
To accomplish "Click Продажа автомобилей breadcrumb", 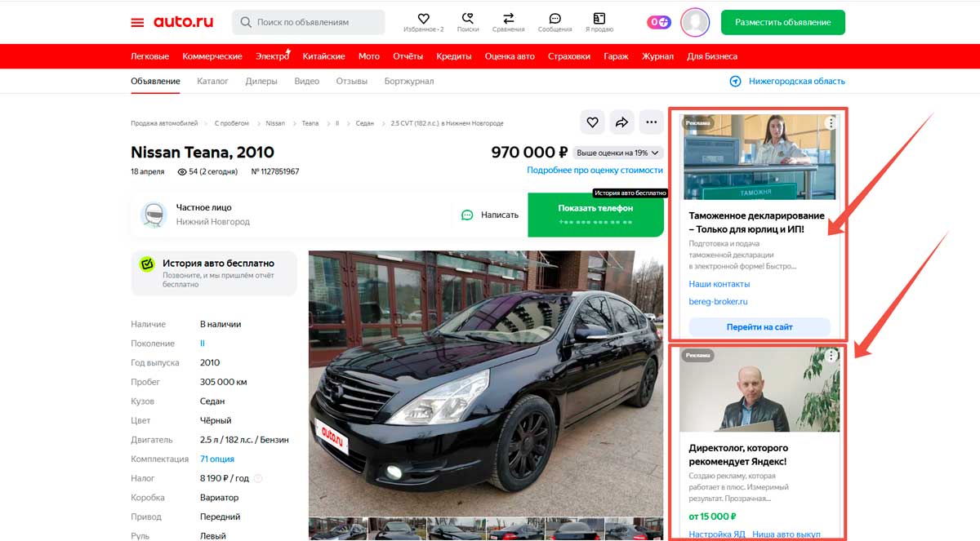I will (x=164, y=123).
